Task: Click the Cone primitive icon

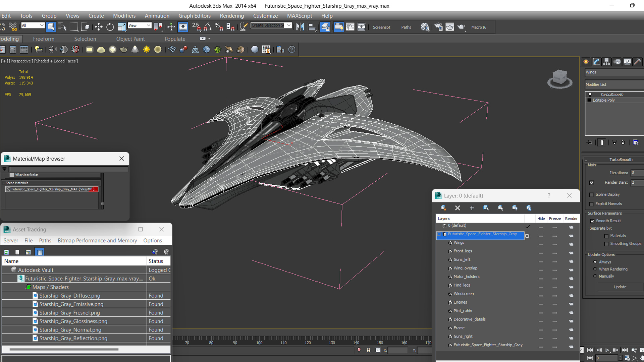Action: pos(135,50)
